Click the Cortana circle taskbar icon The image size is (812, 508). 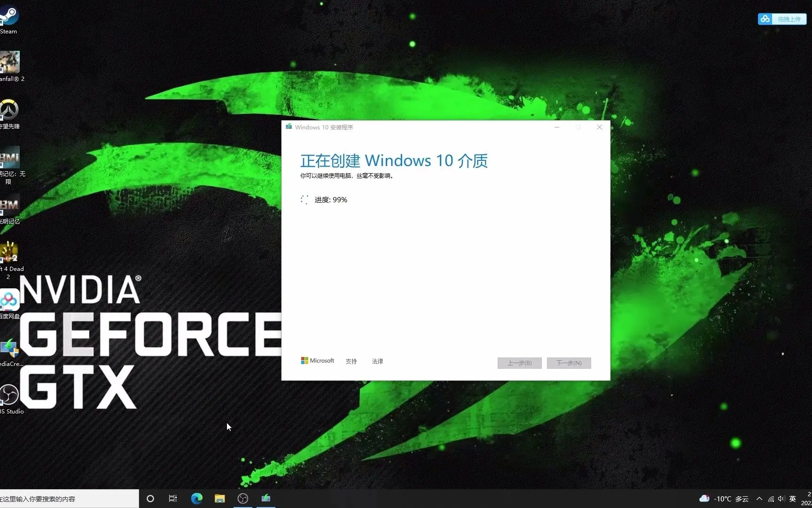pyautogui.click(x=150, y=499)
